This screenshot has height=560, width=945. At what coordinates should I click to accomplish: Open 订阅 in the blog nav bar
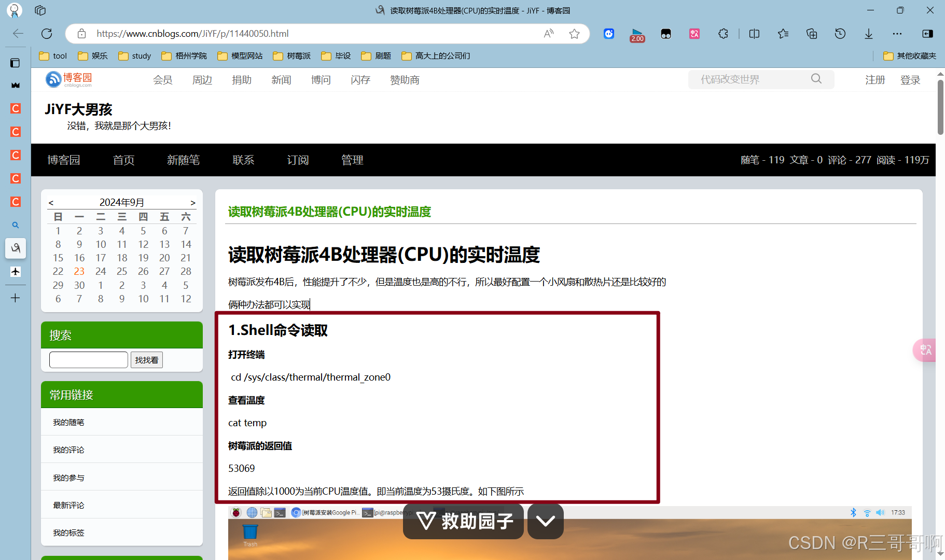click(x=298, y=160)
